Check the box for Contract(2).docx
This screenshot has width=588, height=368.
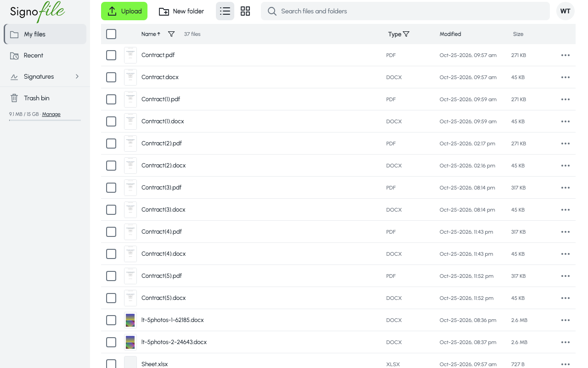[x=111, y=166]
